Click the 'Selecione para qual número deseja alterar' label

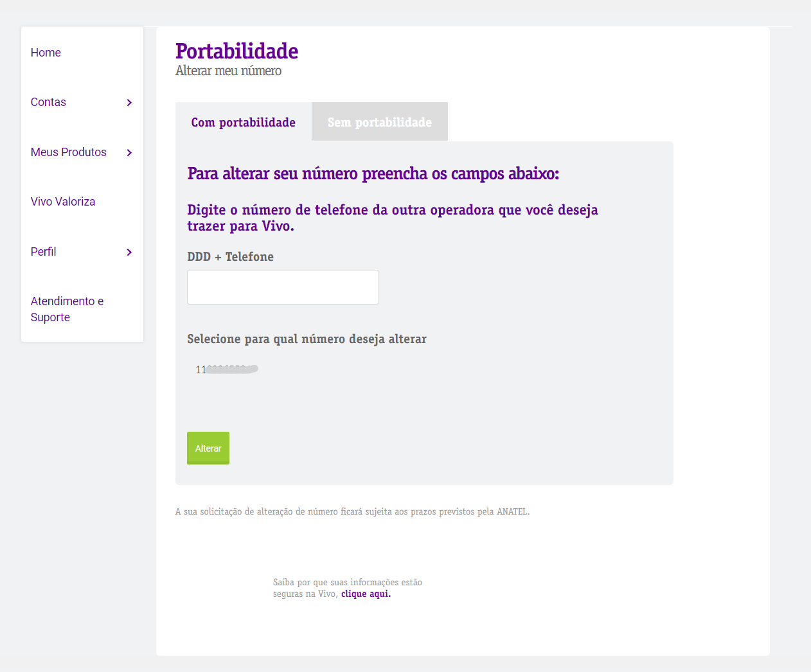307,339
